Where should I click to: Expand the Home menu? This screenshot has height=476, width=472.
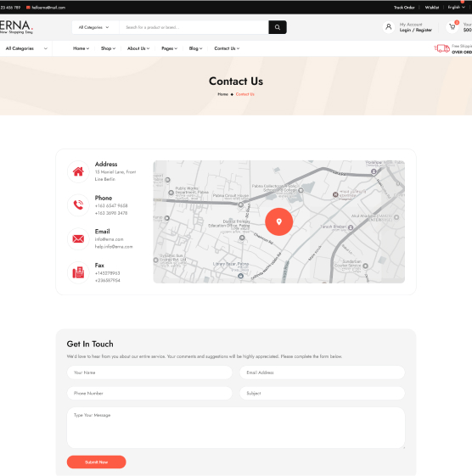tap(81, 48)
